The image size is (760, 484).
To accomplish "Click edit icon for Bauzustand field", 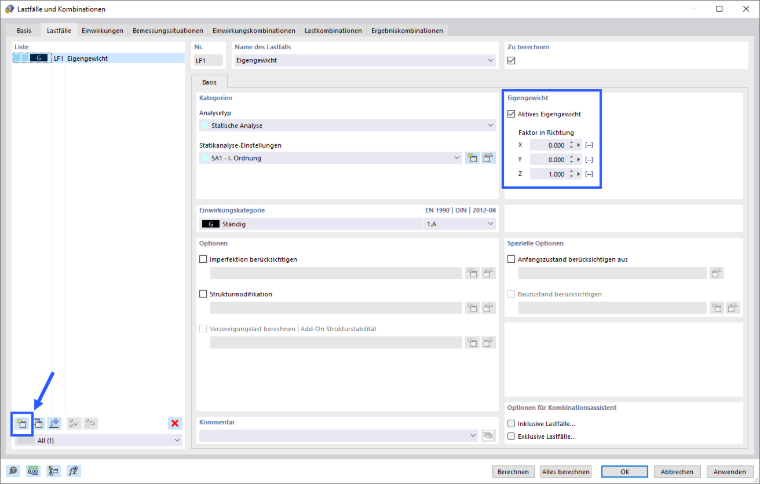I will point(732,308).
